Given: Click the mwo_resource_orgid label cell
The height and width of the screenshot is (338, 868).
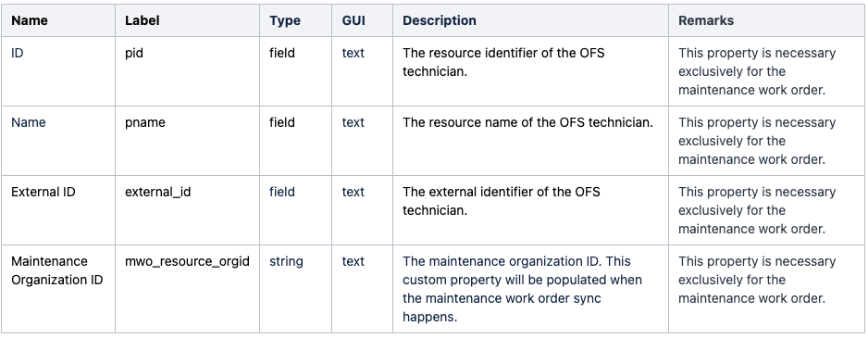Looking at the screenshot, I should point(187,261).
